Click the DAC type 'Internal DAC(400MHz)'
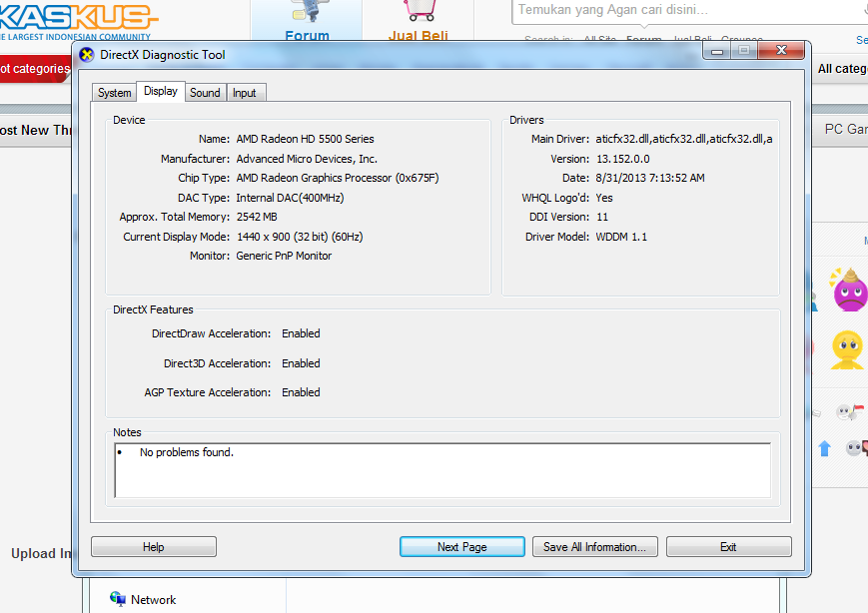 pyautogui.click(x=290, y=198)
